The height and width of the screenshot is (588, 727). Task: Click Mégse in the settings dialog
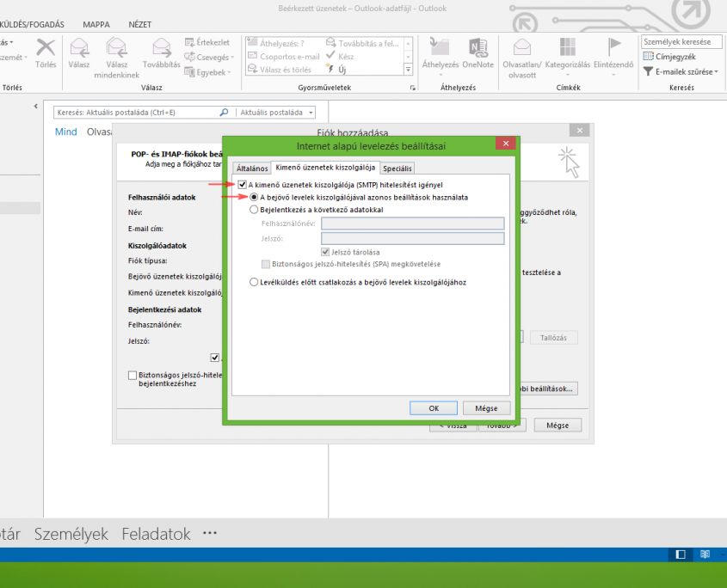[486, 407]
